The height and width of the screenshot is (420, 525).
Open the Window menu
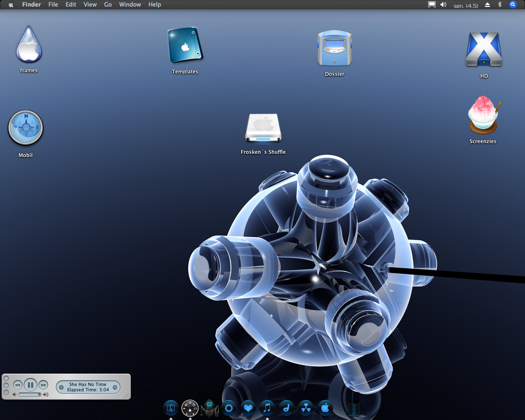click(130, 5)
